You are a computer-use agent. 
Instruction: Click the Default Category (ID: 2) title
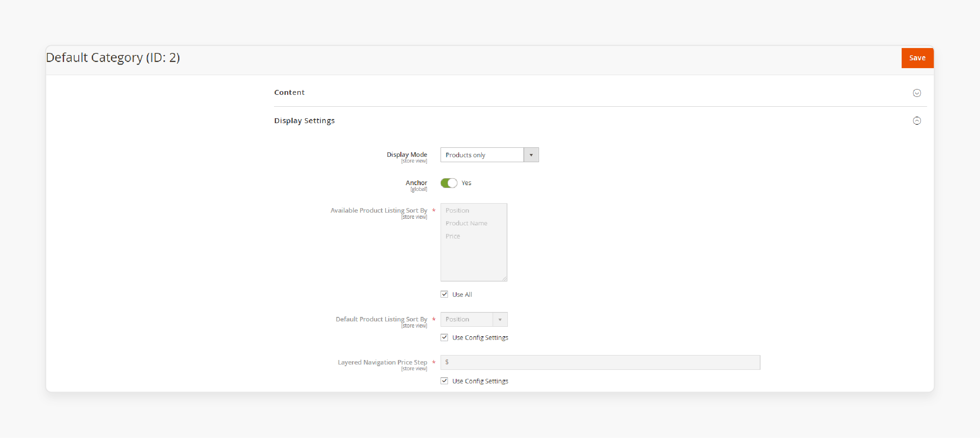pyautogui.click(x=113, y=57)
